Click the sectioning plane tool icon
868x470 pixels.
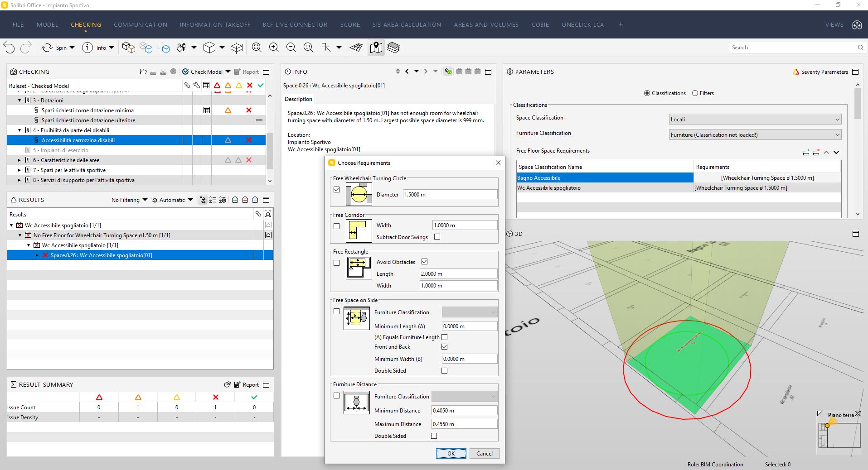coord(356,48)
